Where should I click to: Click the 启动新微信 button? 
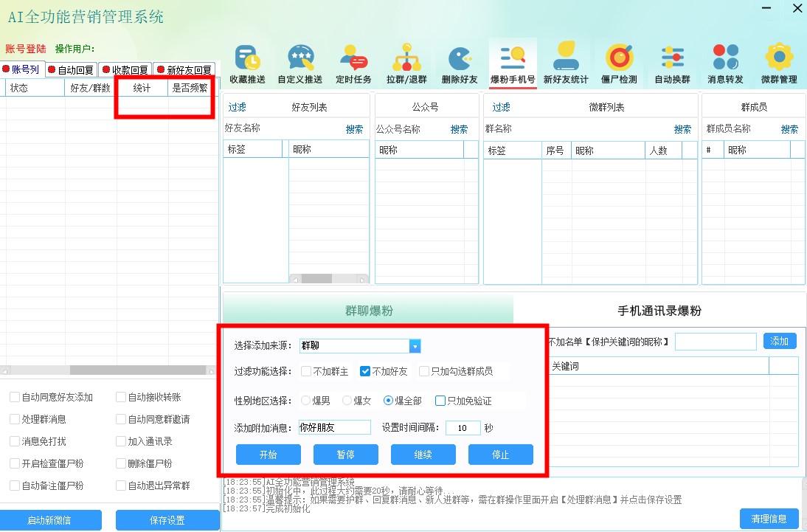tap(49, 520)
